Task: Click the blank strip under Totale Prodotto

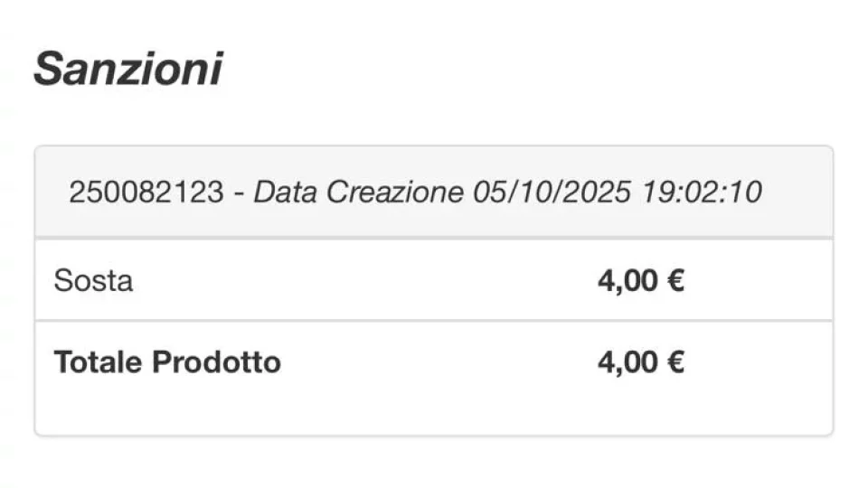Action: (434, 411)
